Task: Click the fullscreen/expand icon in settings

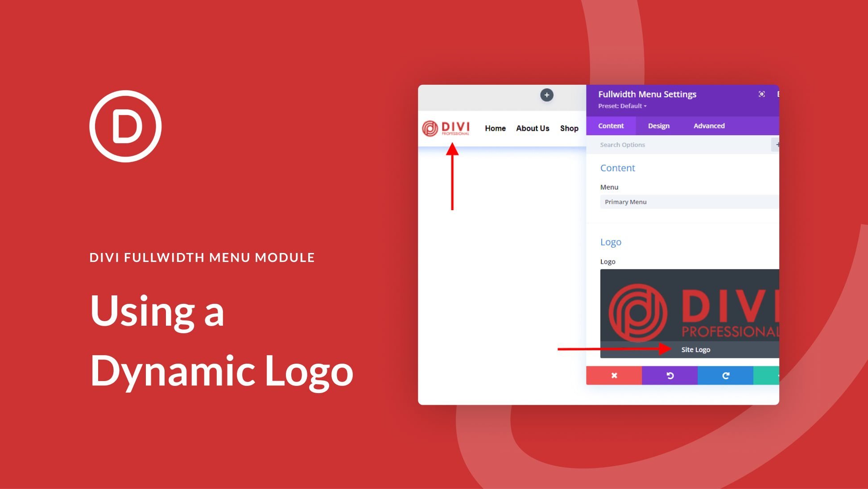Action: 761,94
